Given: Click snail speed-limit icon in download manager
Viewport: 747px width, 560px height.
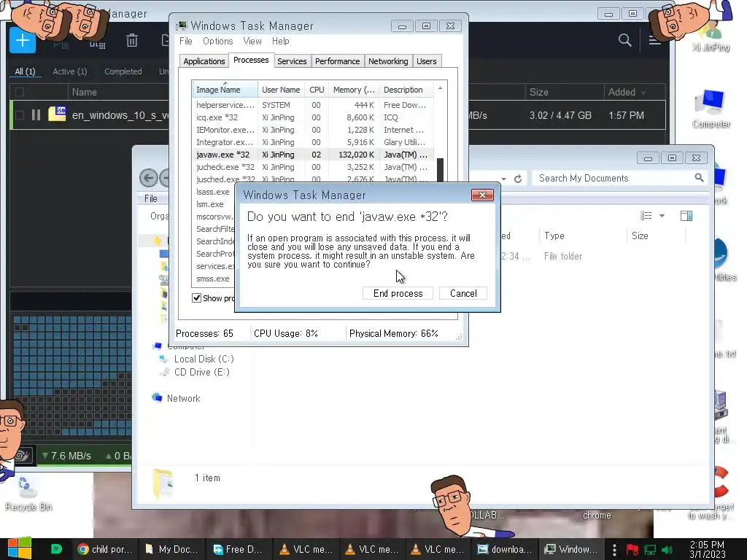Looking at the screenshot, I should point(22,456).
